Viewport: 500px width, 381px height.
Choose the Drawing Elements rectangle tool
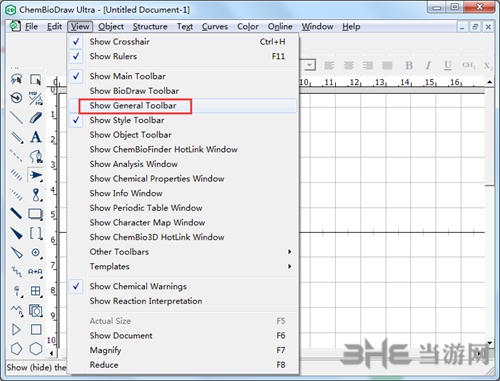point(35,213)
